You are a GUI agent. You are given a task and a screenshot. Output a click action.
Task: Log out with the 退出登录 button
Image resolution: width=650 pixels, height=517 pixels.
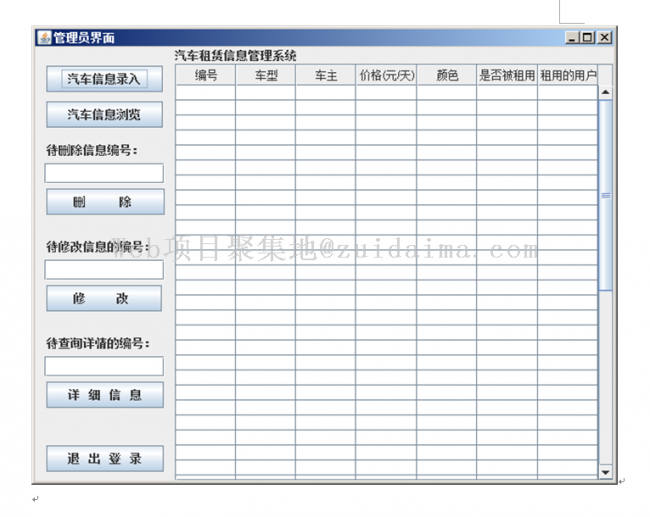(104, 459)
